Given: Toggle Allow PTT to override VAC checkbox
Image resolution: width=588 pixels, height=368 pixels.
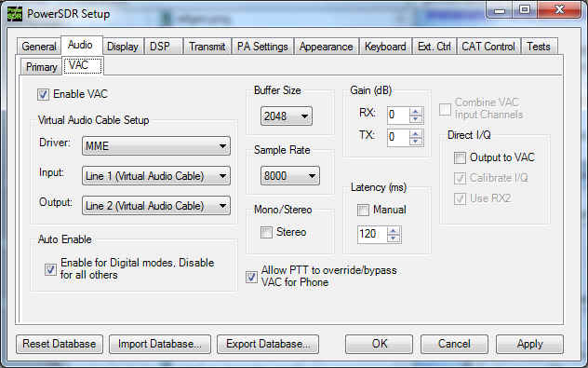Looking at the screenshot, I should 251,277.
